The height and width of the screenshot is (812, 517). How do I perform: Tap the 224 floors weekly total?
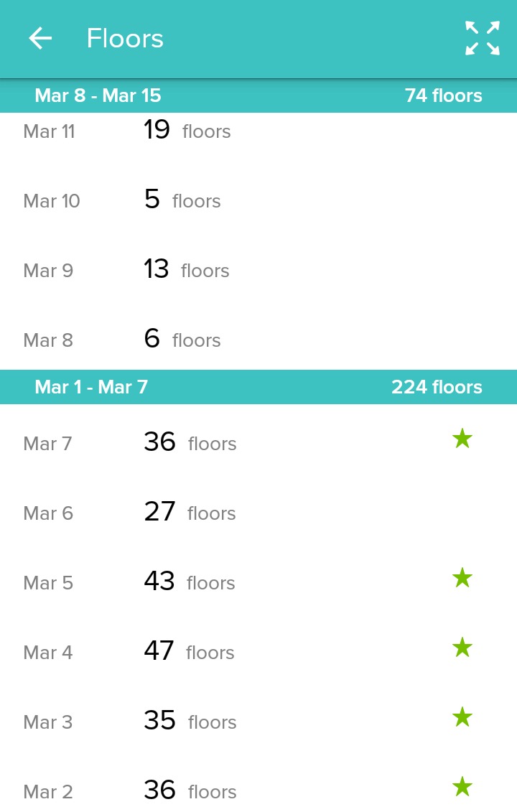pos(437,387)
